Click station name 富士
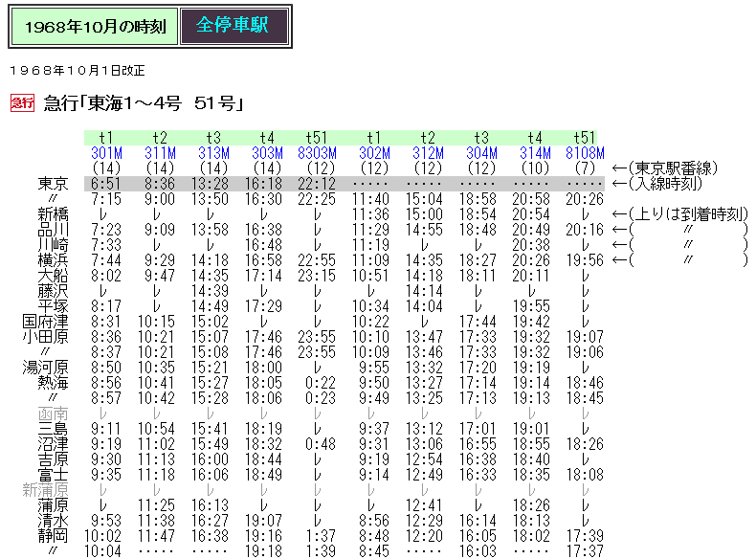Screen dimensions: 756x559 tap(53, 475)
